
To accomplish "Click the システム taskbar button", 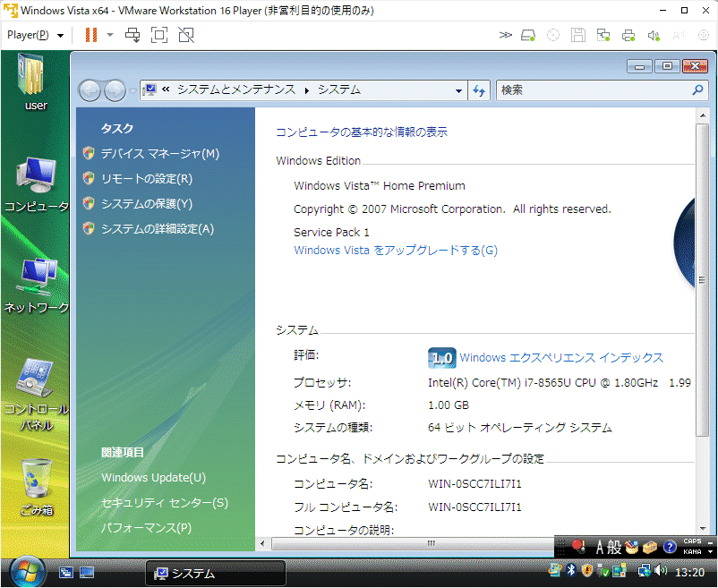I will [215, 573].
